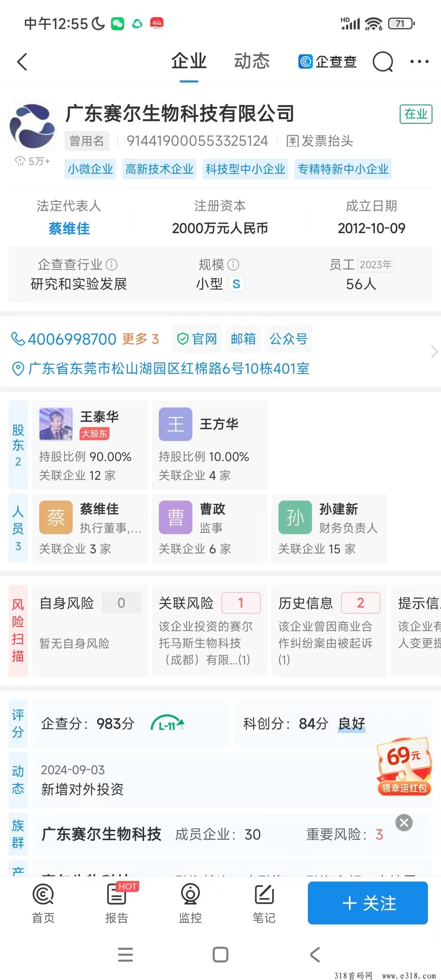
Task: Open the 人员 3 section label
Action: point(18,528)
